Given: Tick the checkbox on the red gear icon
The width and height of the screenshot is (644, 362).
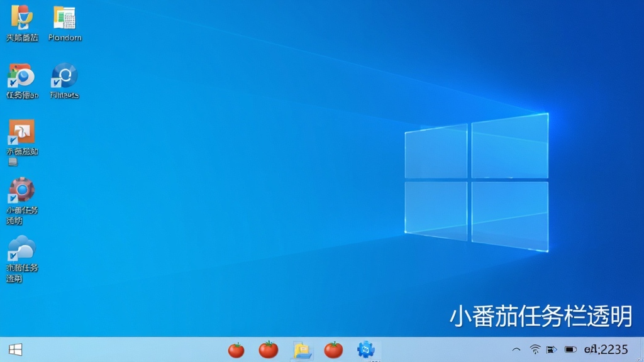Looking at the screenshot, I should pos(13,199).
